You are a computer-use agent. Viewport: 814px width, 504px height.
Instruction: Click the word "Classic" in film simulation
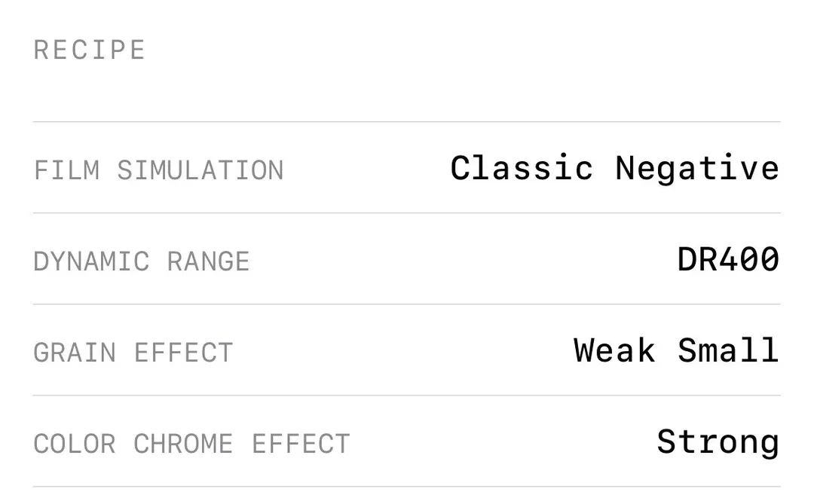(522, 168)
